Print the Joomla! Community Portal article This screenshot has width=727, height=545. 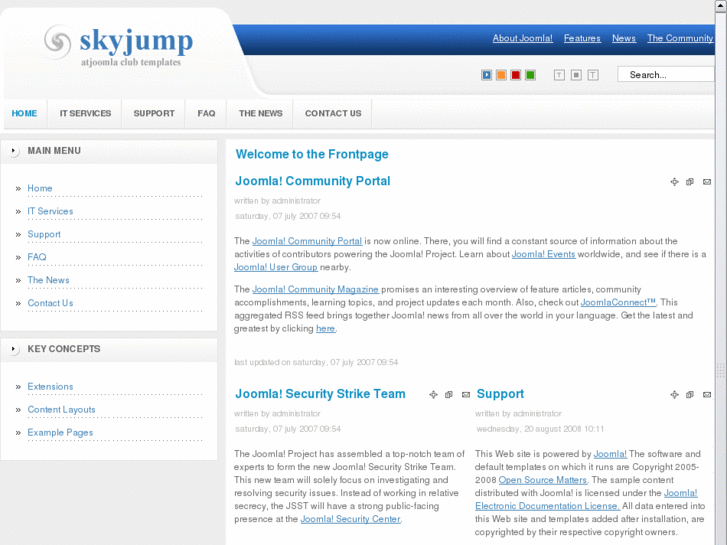point(690,182)
